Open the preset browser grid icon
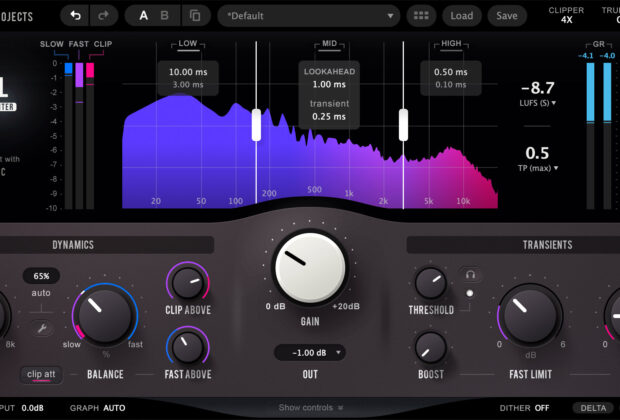The height and width of the screenshot is (420, 620). click(421, 15)
